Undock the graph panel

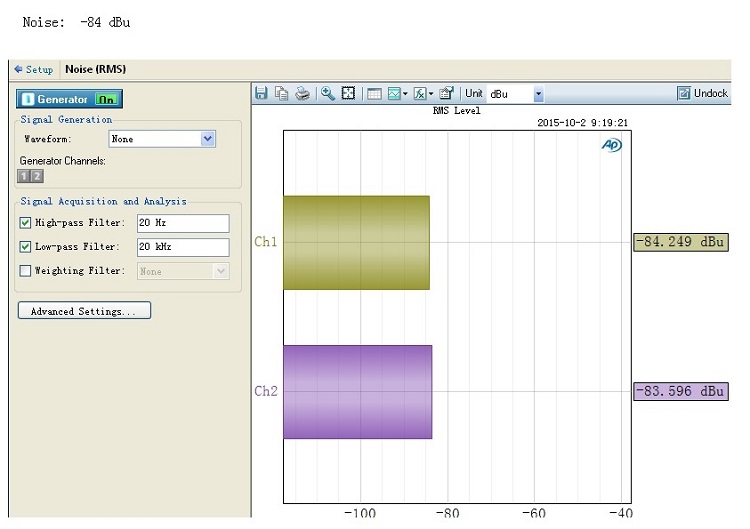click(703, 94)
